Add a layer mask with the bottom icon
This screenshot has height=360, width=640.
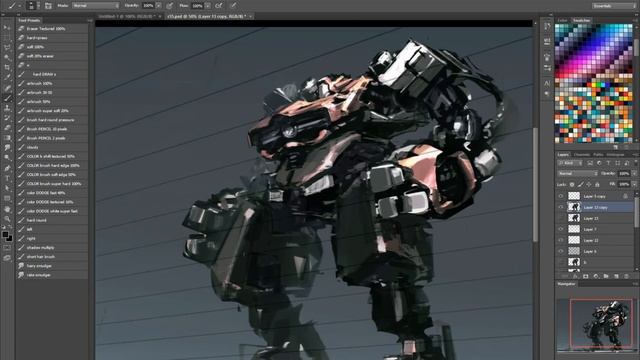(585, 276)
